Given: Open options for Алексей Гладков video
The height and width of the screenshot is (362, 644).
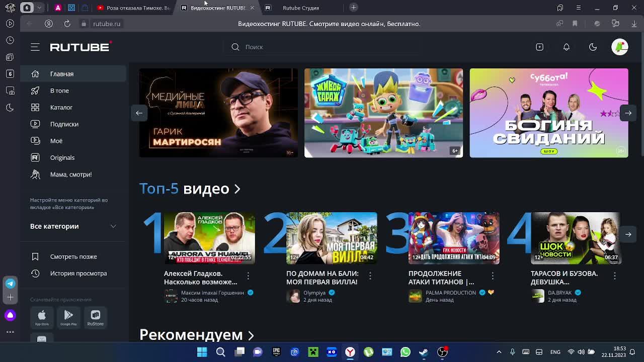Looking at the screenshot, I should tap(248, 276).
